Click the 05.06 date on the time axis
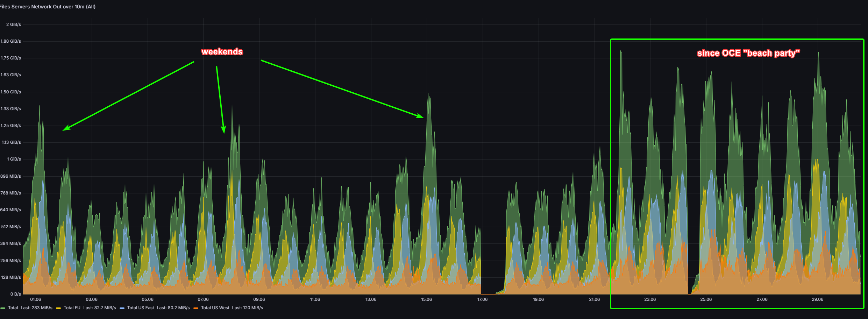Screen dimensions: 868x319 (x=148, y=299)
